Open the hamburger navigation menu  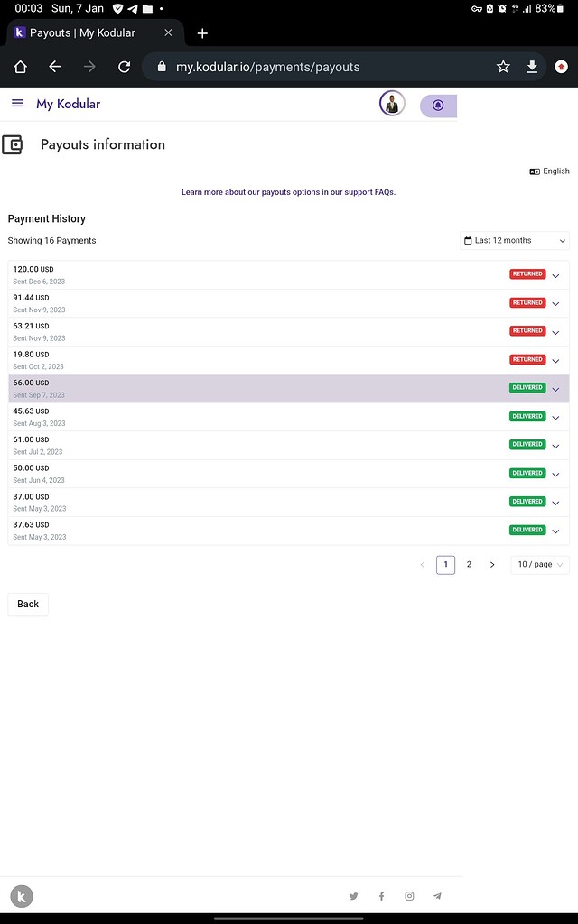16,103
